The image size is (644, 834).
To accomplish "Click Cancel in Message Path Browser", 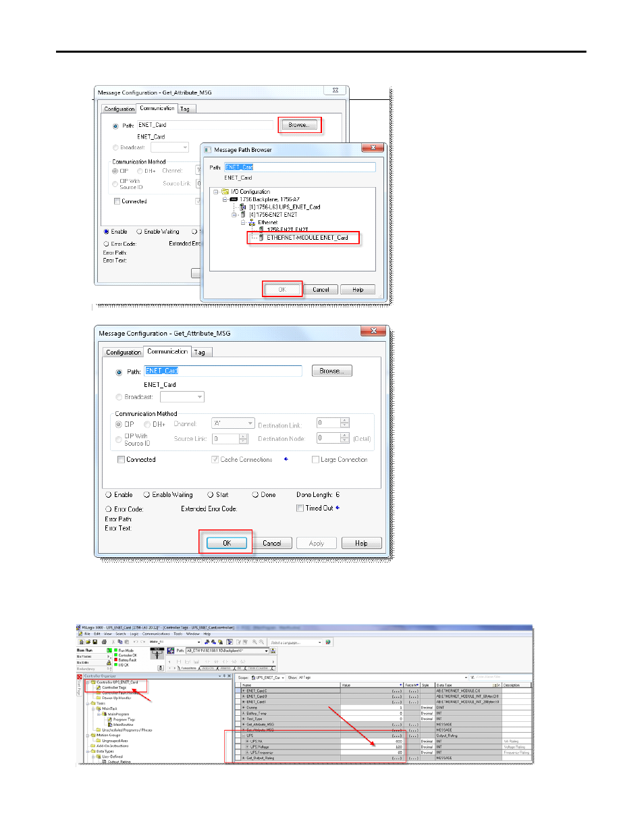I will click(x=321, y=289).
